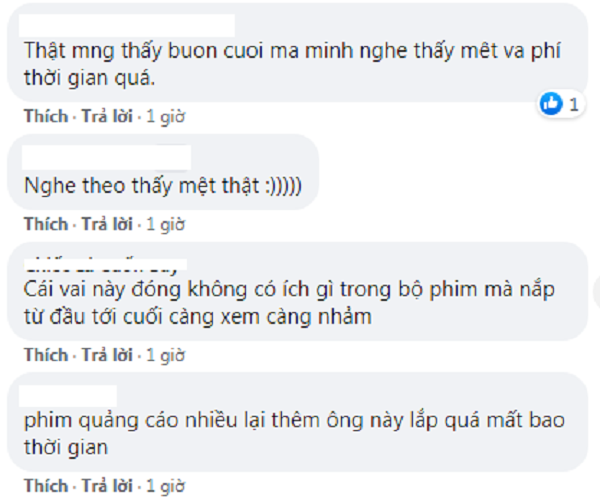Open the reaction count showing 1
This screenshot has height=499, width=600.
573,104
